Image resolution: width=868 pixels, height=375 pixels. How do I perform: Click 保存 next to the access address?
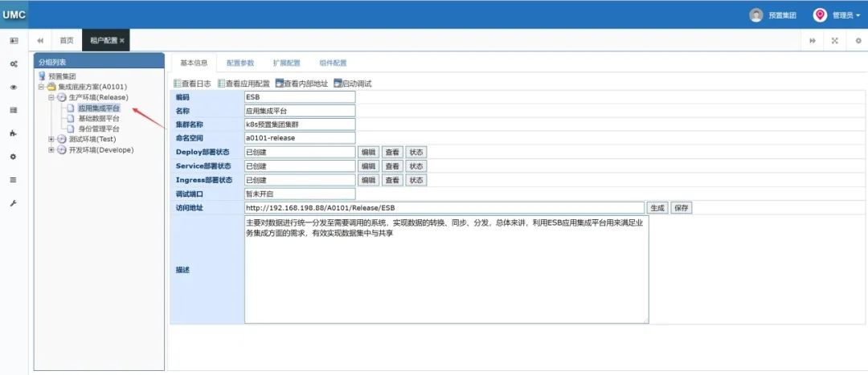682,207
